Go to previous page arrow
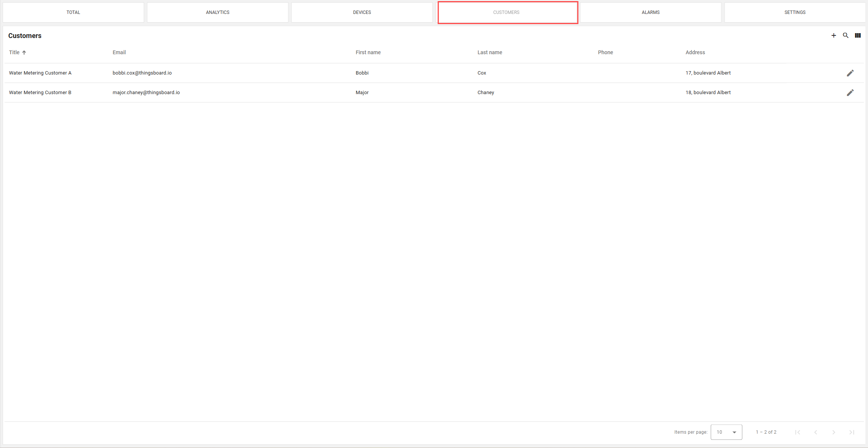 816,432
